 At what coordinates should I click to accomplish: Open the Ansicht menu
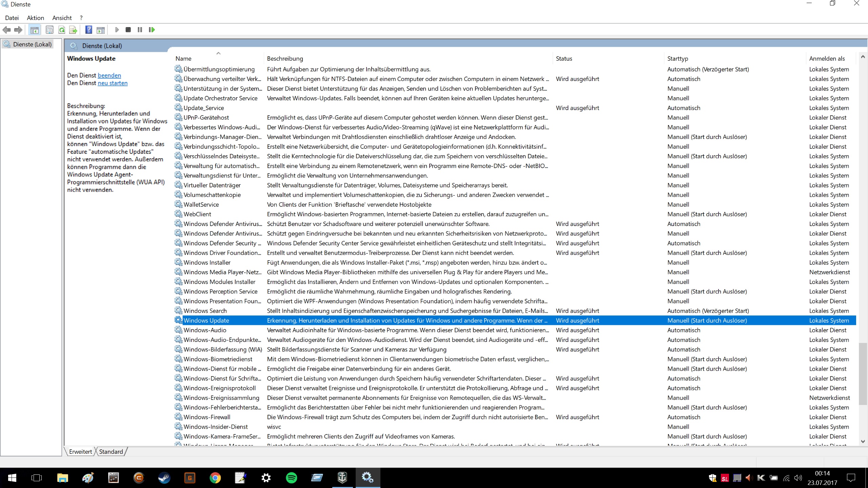click(x=62, y=18)
